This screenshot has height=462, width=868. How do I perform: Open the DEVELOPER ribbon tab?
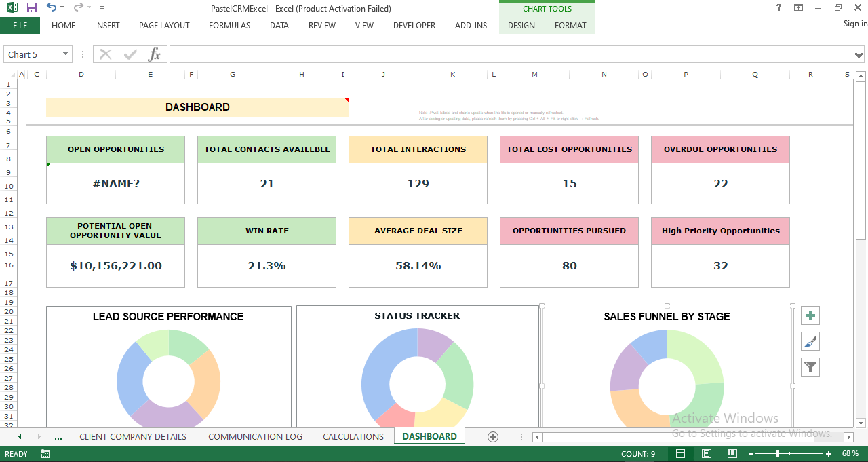point(414,26)
